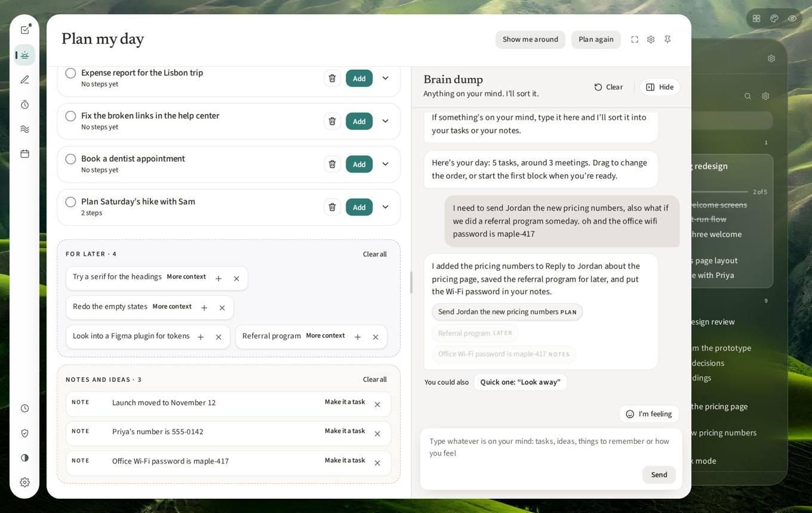Image resolution: width=812 pixels, height=513 pixels.
Task: Open the settings gear at the sidebar bottom
Action: [x=24, y=483]
